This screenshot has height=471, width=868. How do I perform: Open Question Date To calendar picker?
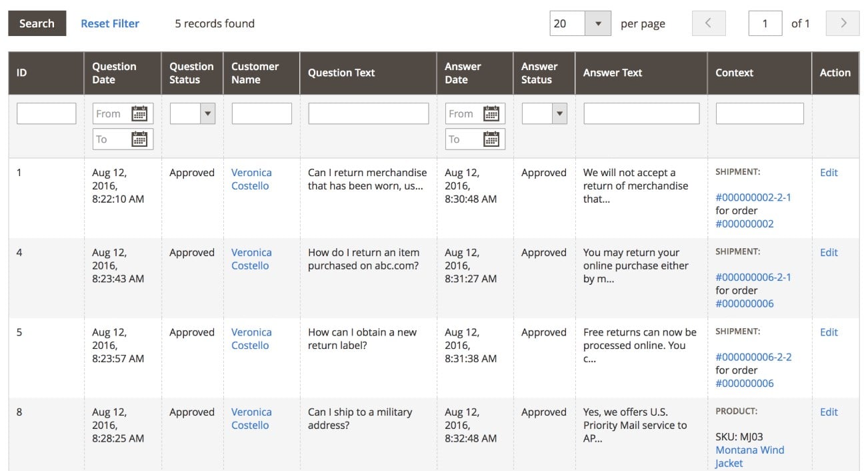[x=139, y=139]
